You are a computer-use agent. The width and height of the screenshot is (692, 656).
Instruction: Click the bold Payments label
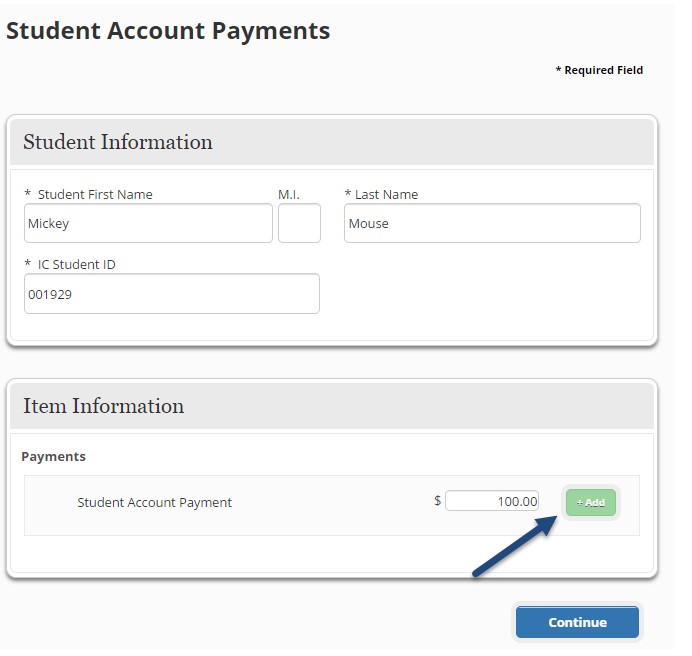click(54, 456)
